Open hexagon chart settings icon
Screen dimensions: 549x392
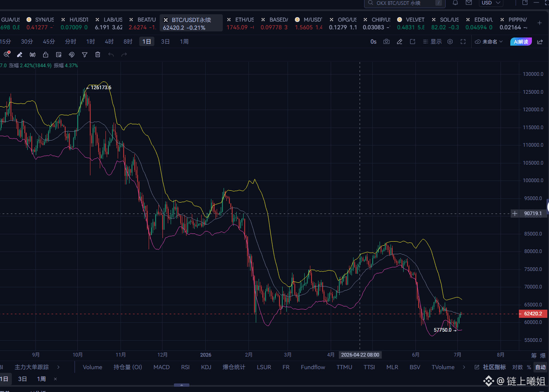point(450,42)
